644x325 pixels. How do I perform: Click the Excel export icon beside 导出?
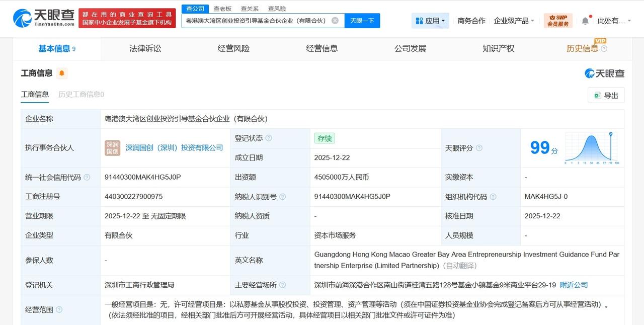pyautogui.click(x=597, y=95)
